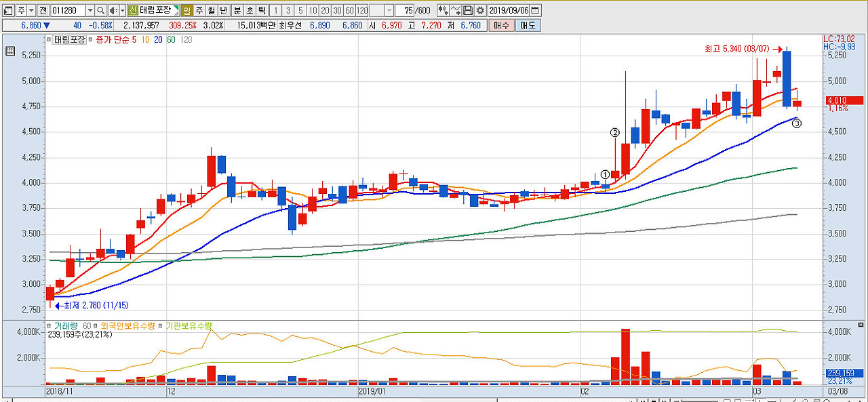This screenshot has height=402, width=868.
Task: Select the 30 interval toggle
Action: click(337, 11)
